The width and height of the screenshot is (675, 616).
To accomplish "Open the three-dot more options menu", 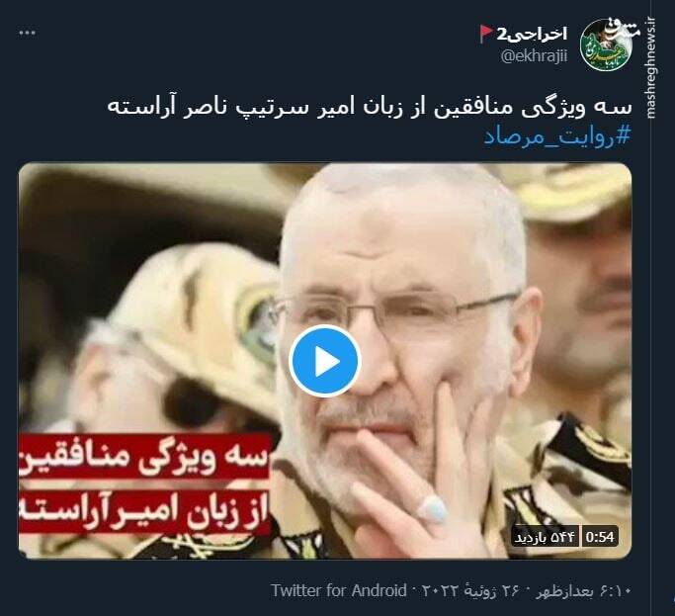I will [28, 34].
